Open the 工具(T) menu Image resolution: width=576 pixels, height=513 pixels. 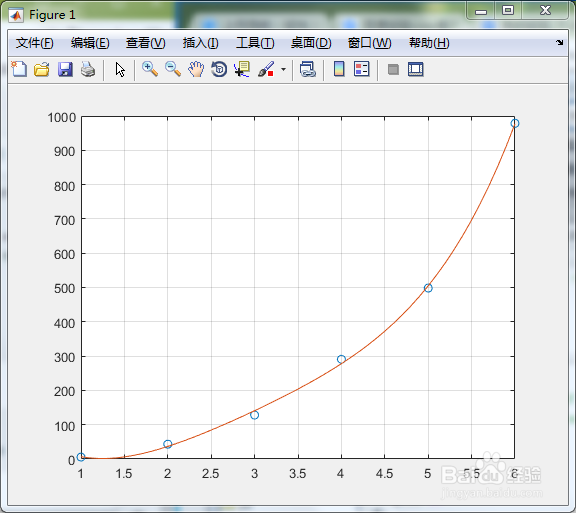(x=255, y=43)
